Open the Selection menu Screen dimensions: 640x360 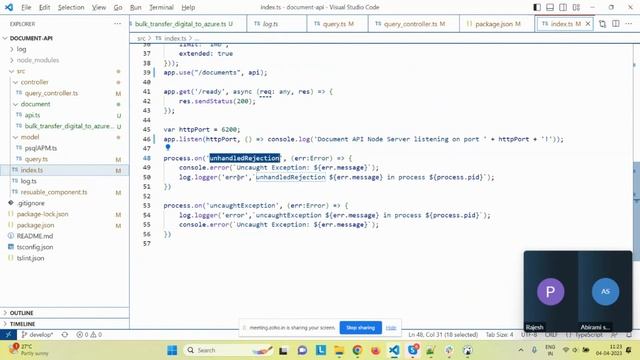click(x=71, y=7)
